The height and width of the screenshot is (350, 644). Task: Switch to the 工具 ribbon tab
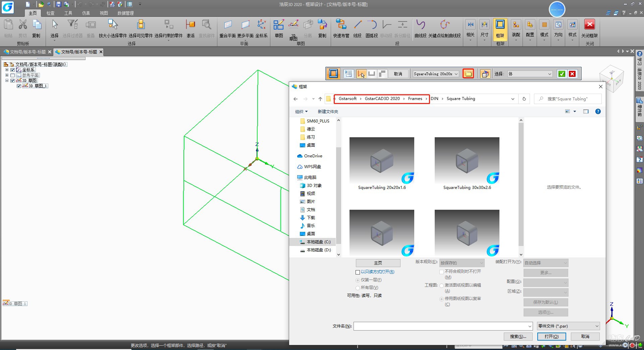tap(68, 13)
